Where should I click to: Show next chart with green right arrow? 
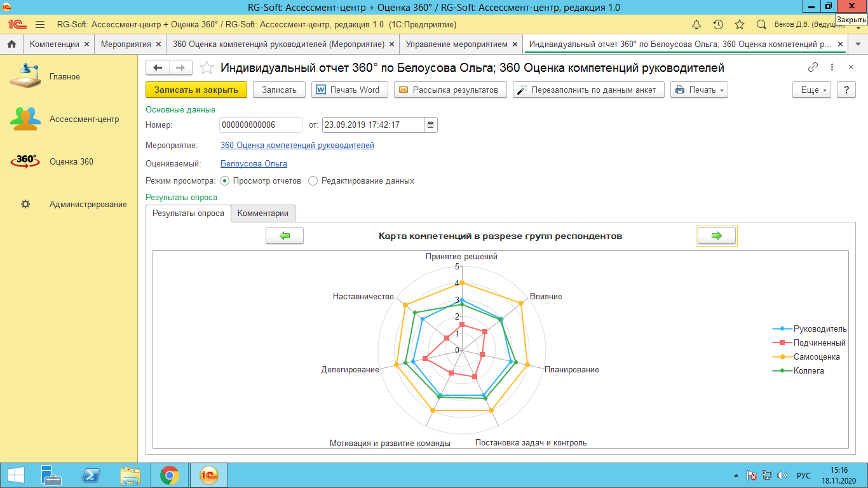click(x=717, y=236)
